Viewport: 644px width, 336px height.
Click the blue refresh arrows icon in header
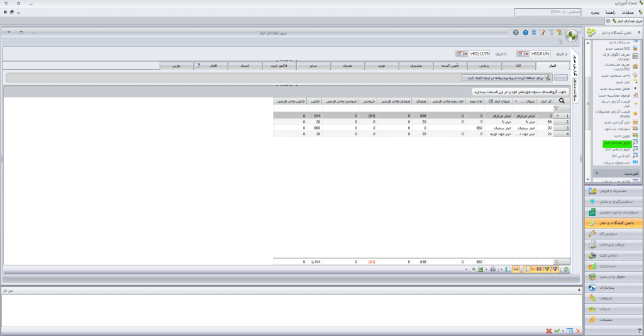click(534, 33)
